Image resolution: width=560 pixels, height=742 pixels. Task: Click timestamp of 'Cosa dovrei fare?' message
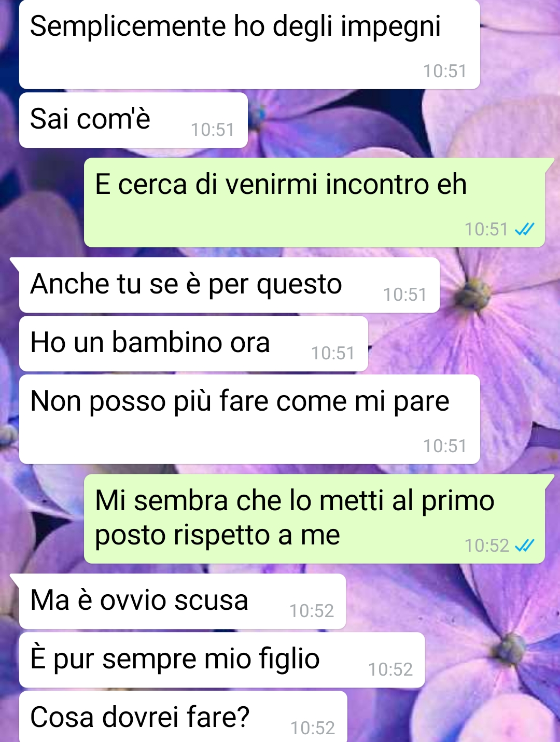click(x=313, y=728)
